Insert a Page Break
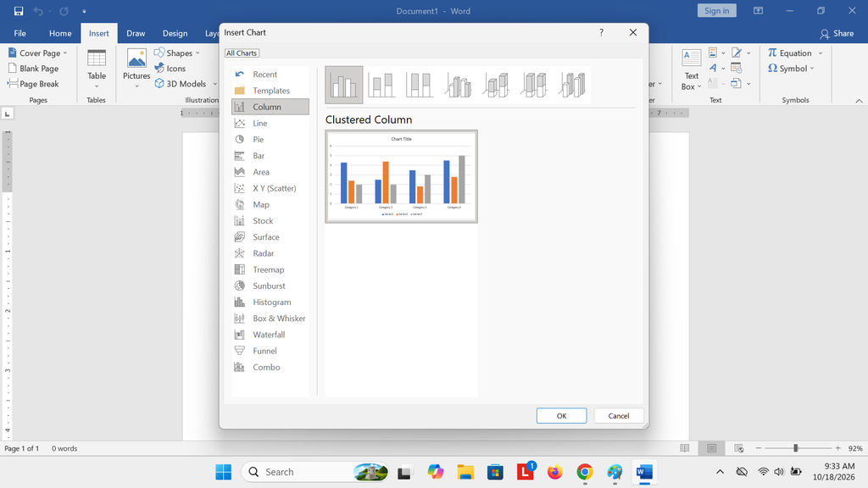 point(33,84)
